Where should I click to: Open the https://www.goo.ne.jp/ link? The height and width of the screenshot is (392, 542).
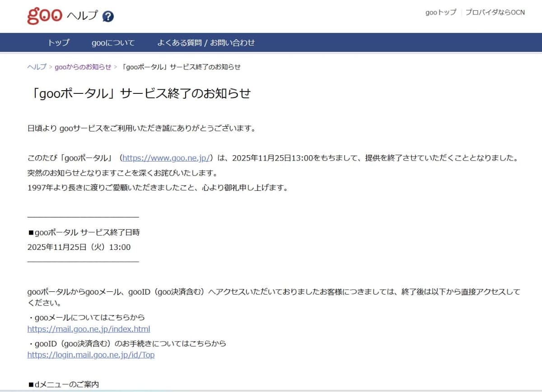click(166, 158)
